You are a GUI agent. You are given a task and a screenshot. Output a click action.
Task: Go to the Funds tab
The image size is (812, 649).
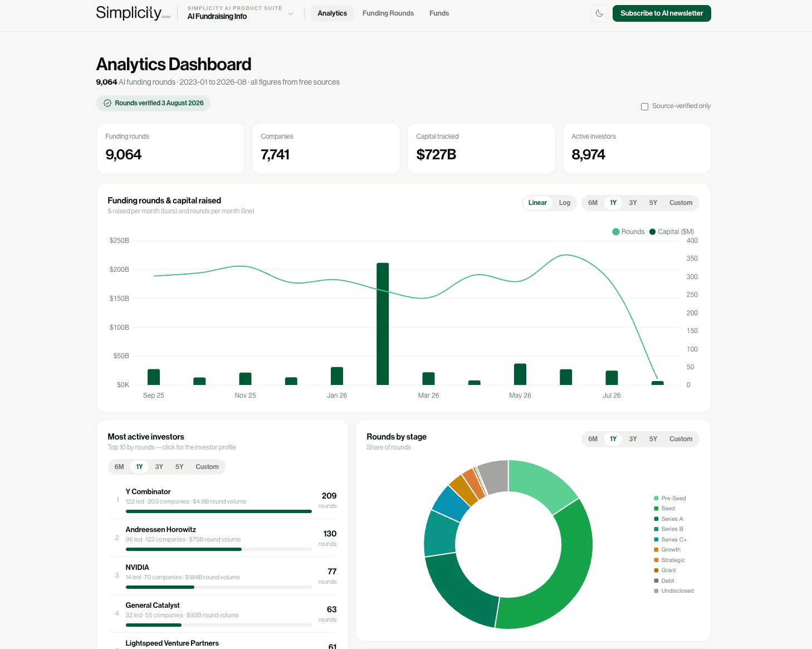pyautogui.click(x=439, y=13)
